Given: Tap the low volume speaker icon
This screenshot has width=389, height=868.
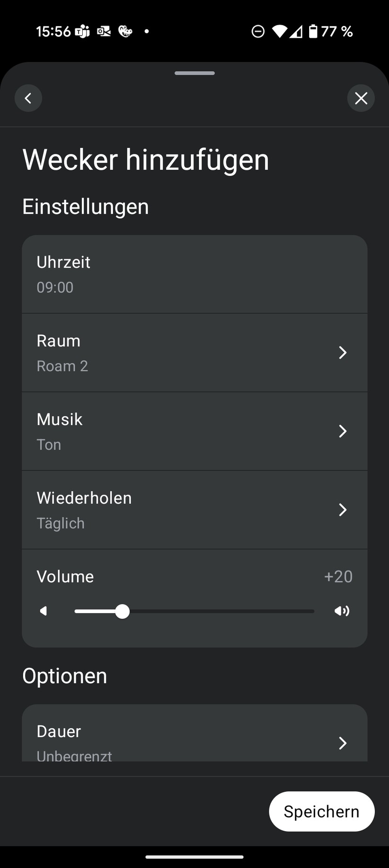Looking at the screenshot, I should tap(43, 611).
